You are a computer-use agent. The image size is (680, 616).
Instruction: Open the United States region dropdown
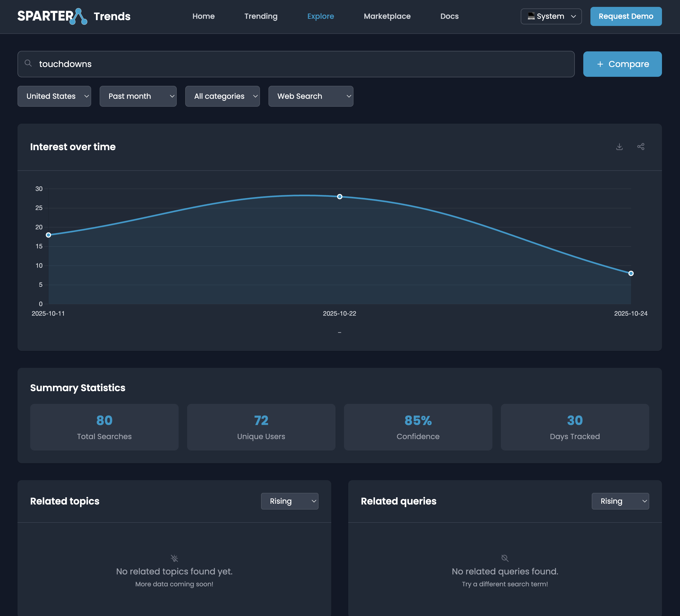(x=54, y=96)
